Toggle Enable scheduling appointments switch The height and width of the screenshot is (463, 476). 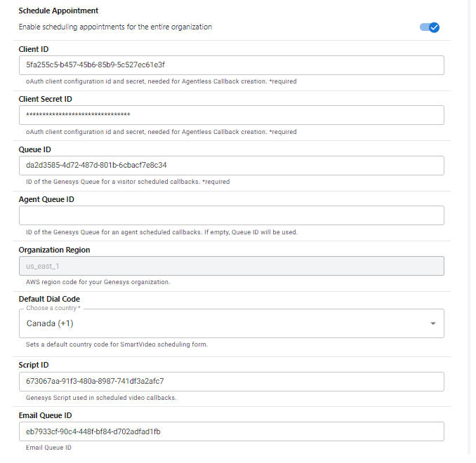click(429, 27)
